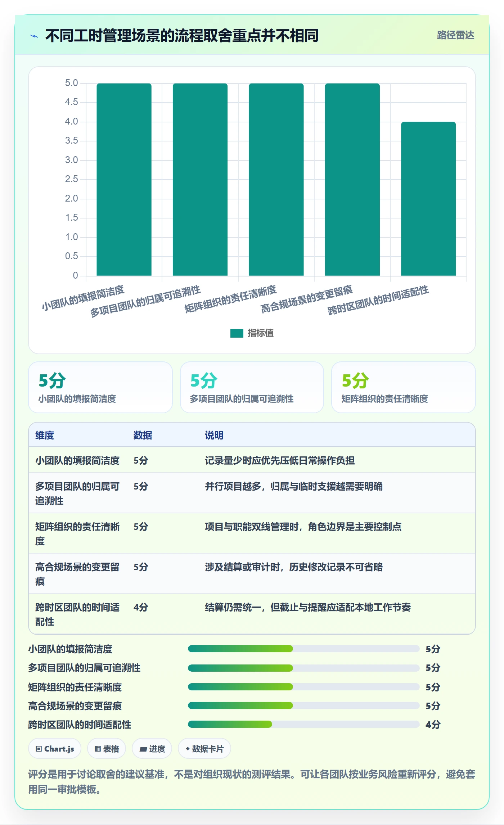Select the 5分 矩阵组织的责任清晰度 data card

(404, 387)
